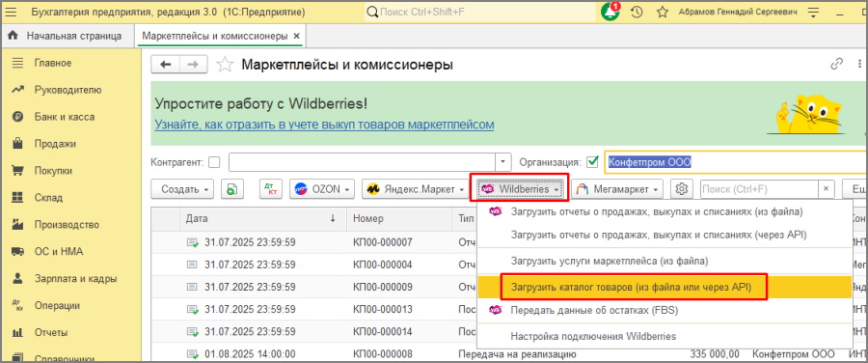
Task: Open Главное section in sidebar
Action: (53, 63)
